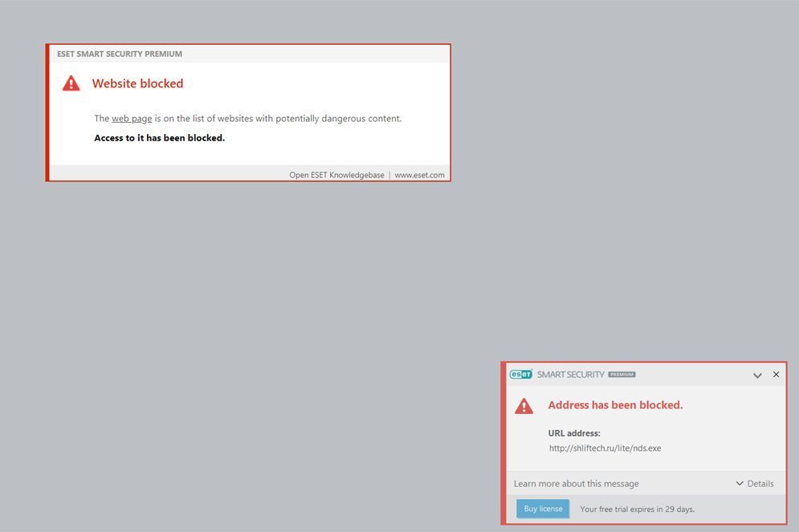
Task: Click the PREMIUM badge in the notification header
Action: tap(622, 374)
